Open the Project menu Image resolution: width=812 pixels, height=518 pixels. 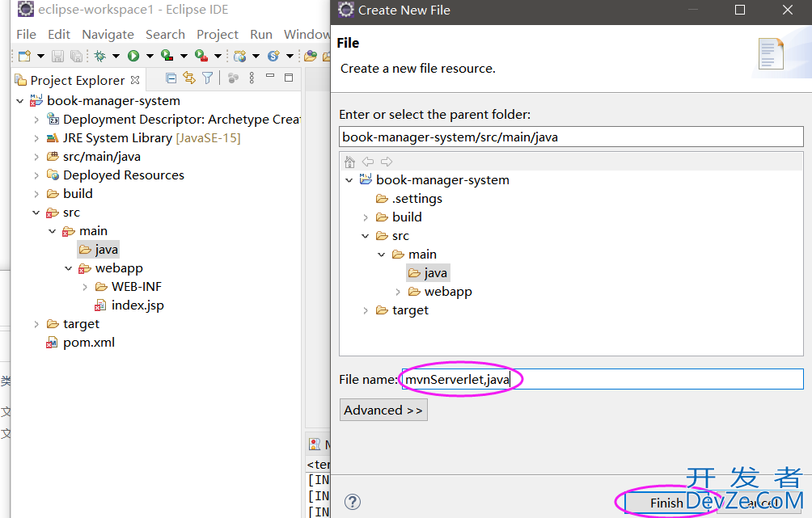coord(218,34)
